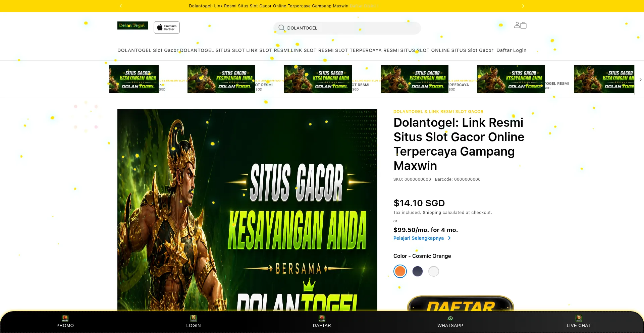The height and width of the screenshot is (333, 644).
Task: Click the $14.10 SGD price
Action: tap(419, 203)
